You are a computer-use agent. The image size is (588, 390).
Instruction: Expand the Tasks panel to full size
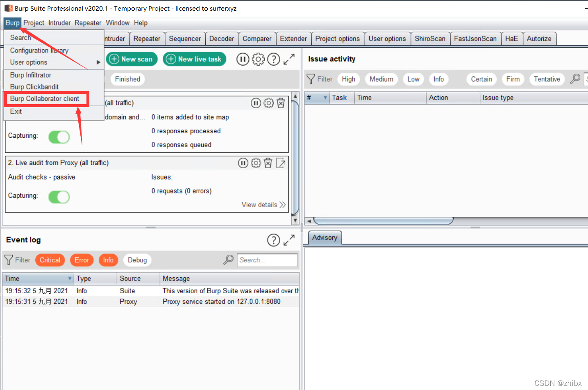click(289, 59)
